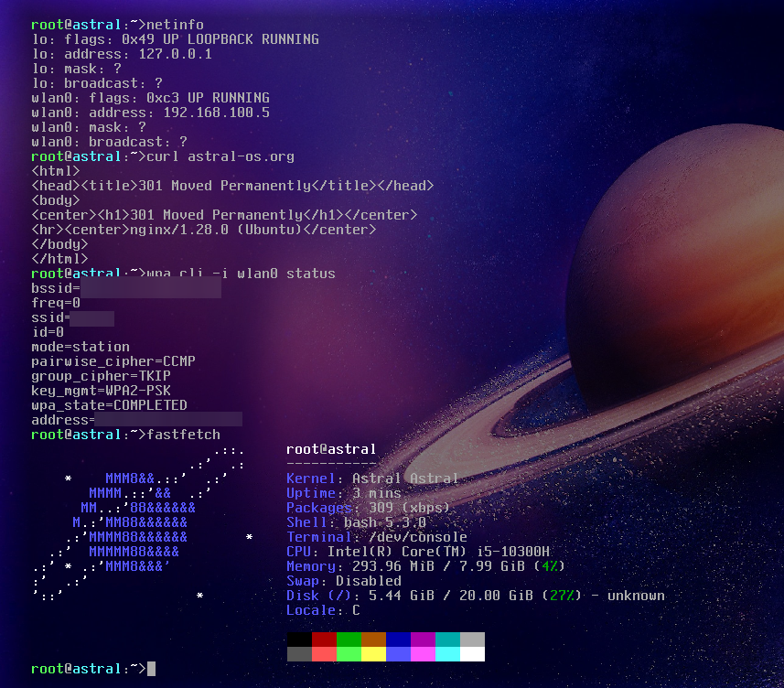Viewport: 784px width, 688px height.
Task: Click the redacted "ssid=" line
Action: pyautogui.click(x=72, y=317)
